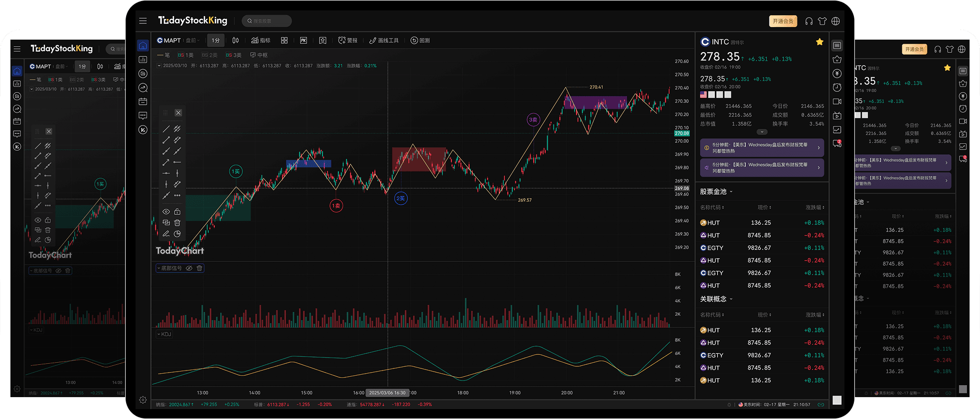Toggle the BS 1类 signals

186,55
